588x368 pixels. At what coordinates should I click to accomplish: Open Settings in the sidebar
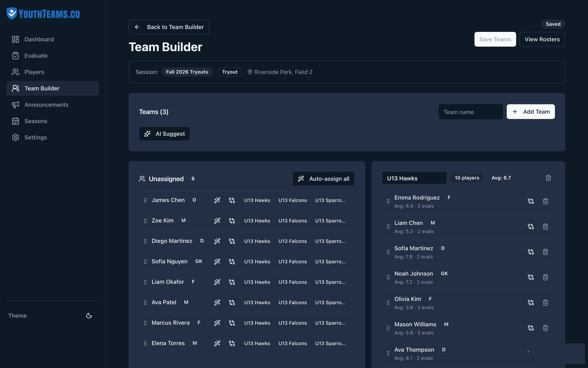point(52,137)
